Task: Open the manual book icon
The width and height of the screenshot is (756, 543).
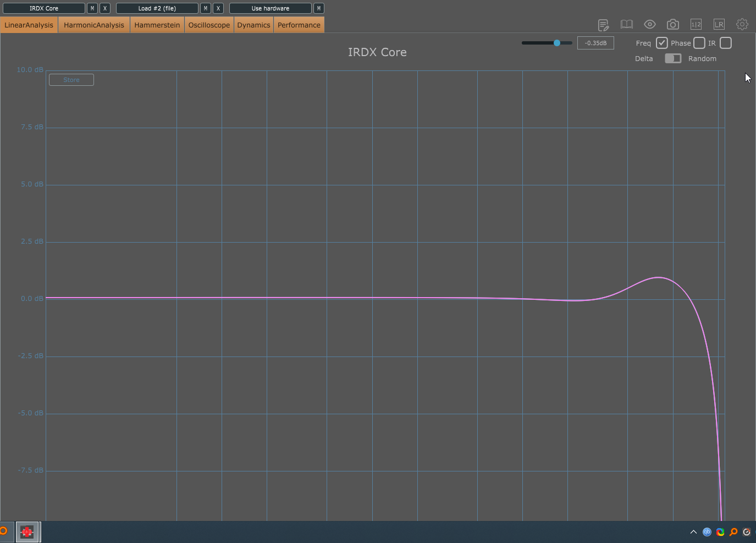Action: tap(627, 24)
